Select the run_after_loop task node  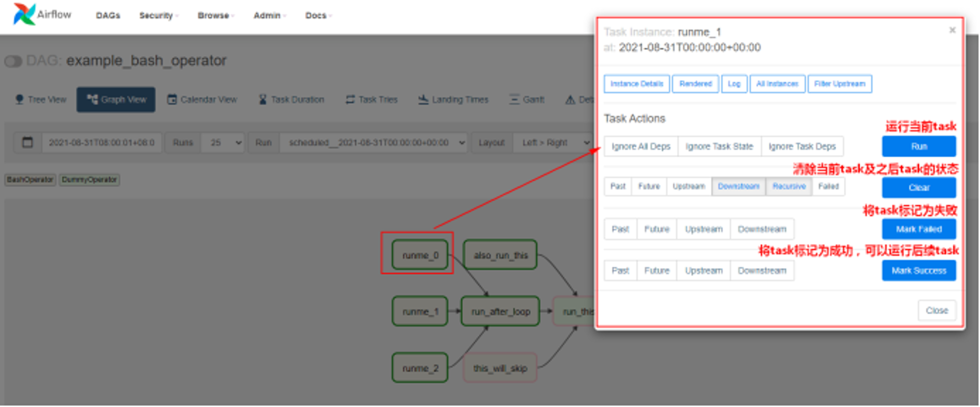tap(500, 311)
